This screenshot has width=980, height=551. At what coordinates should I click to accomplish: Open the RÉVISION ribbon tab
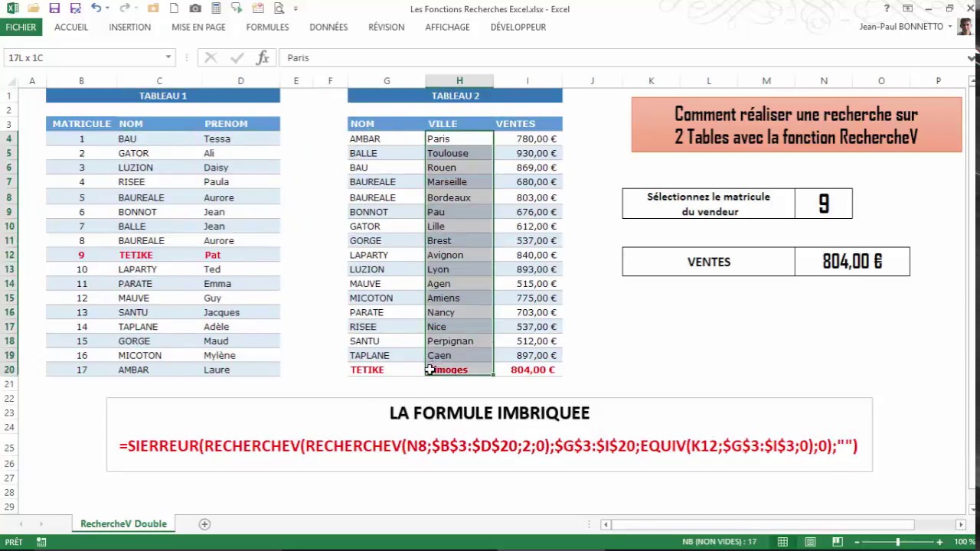[x=386, y=27]
